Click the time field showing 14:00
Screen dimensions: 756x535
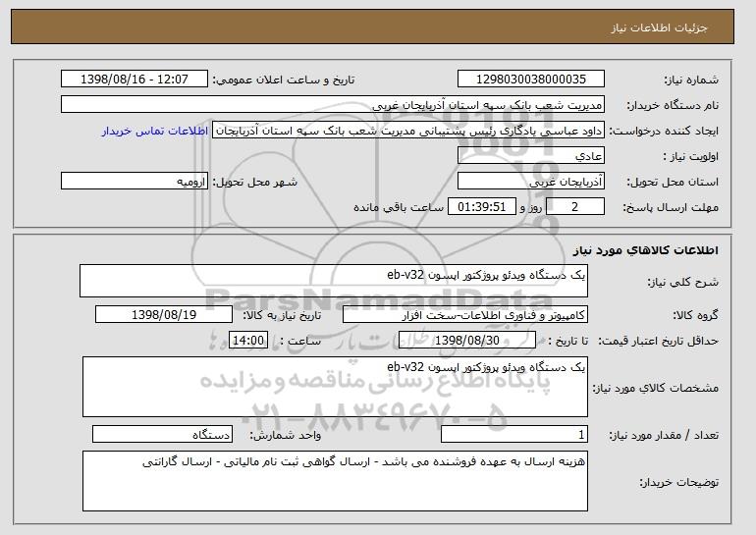click(247, 341)
